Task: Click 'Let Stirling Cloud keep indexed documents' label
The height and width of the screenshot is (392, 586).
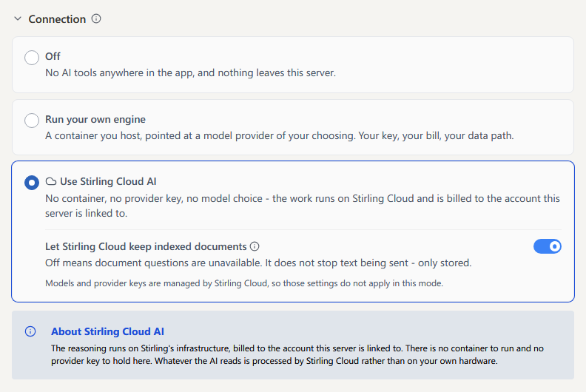Action: (146, 246)
